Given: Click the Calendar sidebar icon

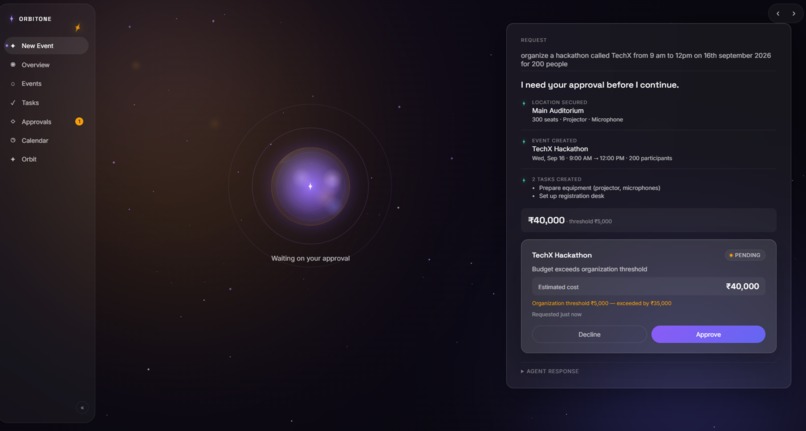Looking at the screenshot, I should [13, 140].
